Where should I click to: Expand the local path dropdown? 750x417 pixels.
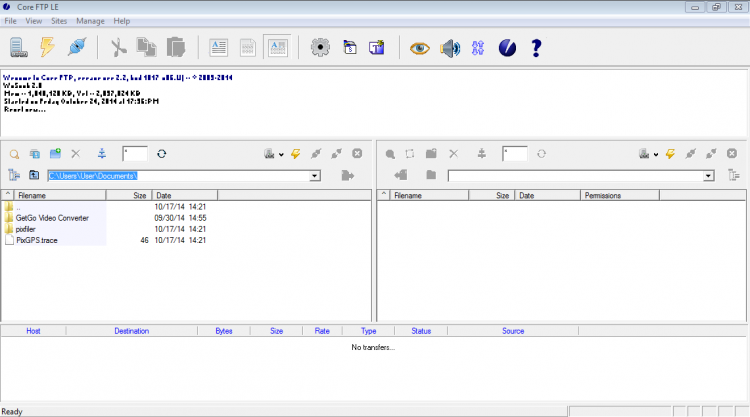[x=314, y=176]
